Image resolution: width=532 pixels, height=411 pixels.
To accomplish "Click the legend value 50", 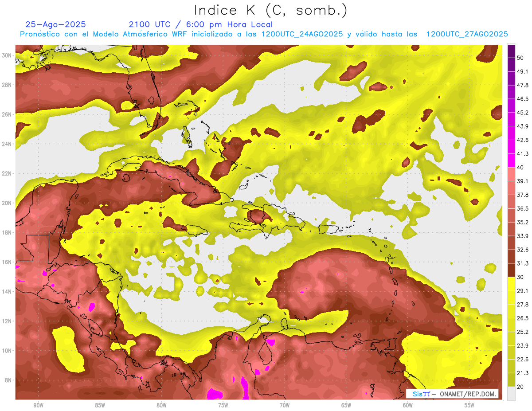I will pos(520,58).
